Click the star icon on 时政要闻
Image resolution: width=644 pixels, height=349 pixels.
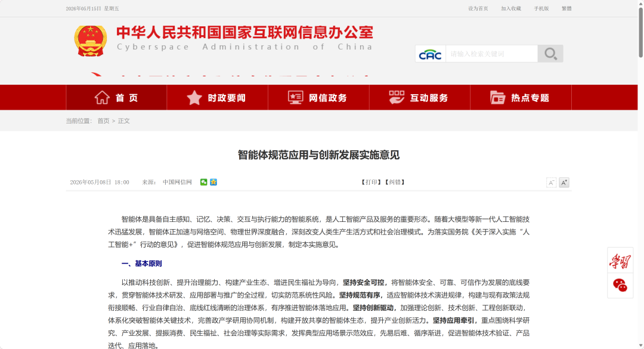pos(194,98)
